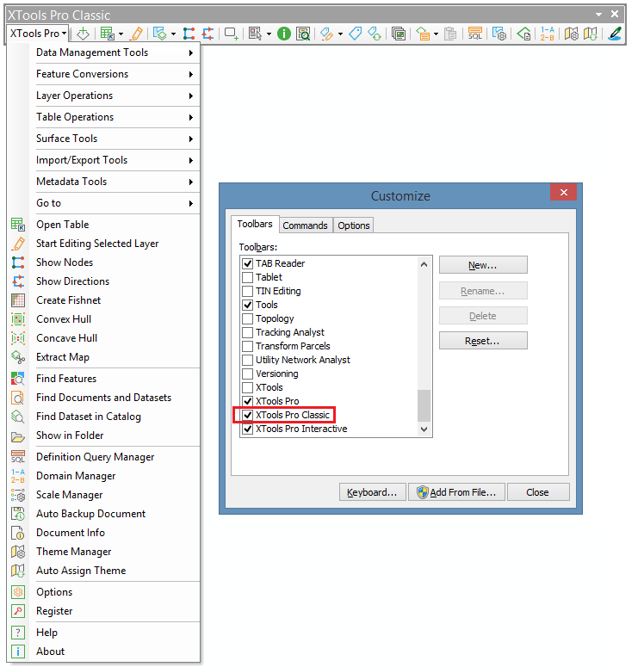This screenshot has width=644, height=667.
Task: Click the Add From File... button
Action: pos(456,492)
